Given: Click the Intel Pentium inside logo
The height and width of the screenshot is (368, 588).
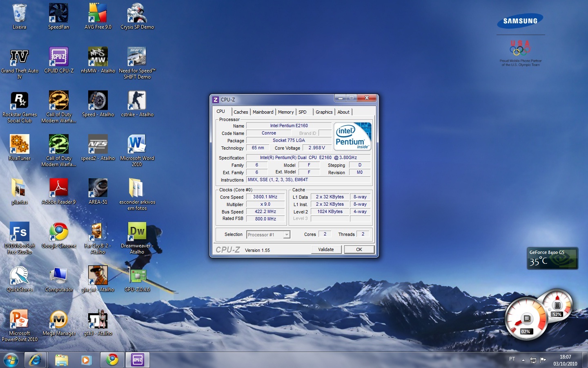Looking at the screenshot, I should pos(352,137).
